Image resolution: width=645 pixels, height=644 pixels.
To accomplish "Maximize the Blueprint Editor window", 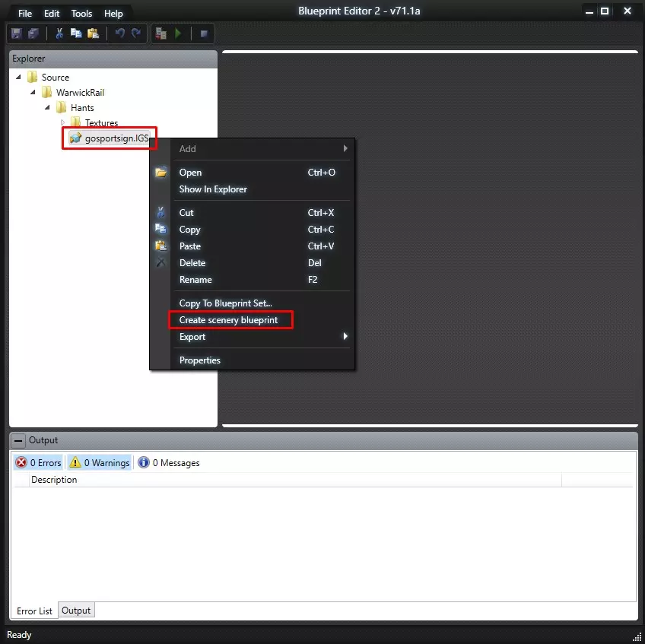I will point(605,11).
